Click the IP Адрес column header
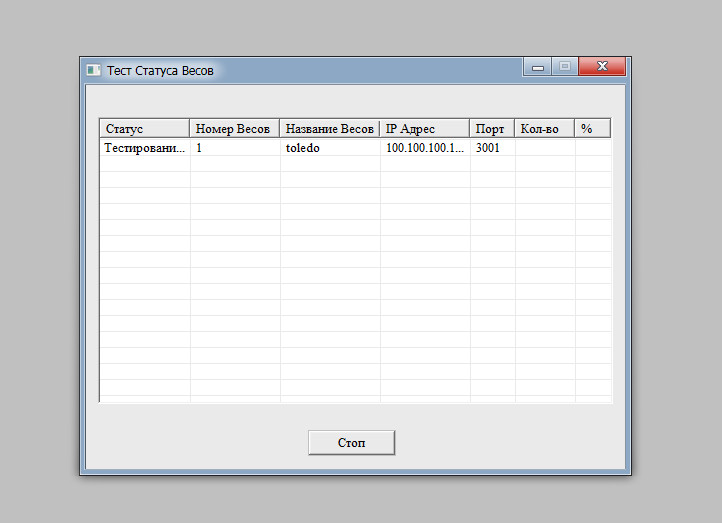Image resolution: width=722 pixels, height=523 pixels. point(424,129)
